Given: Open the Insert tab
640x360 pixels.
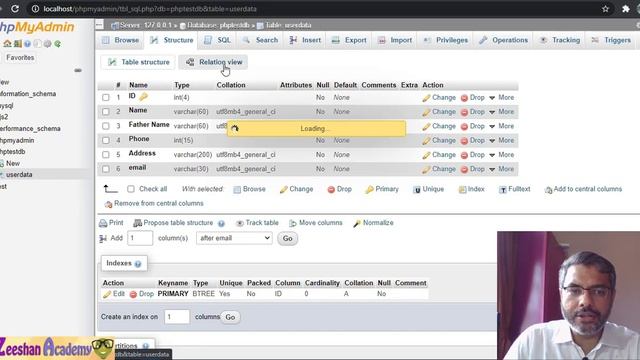Looking at the screenshot, I should (305, 40).
